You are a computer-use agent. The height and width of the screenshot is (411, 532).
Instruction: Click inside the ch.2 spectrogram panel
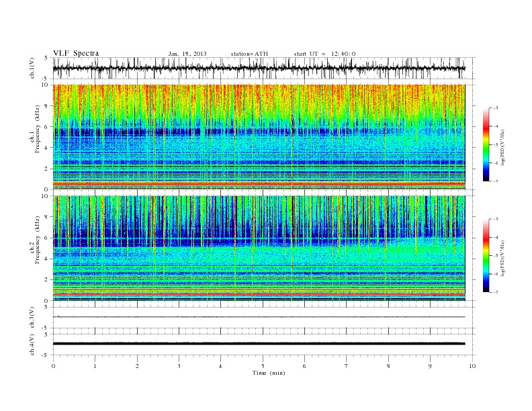tap(259, 248)
